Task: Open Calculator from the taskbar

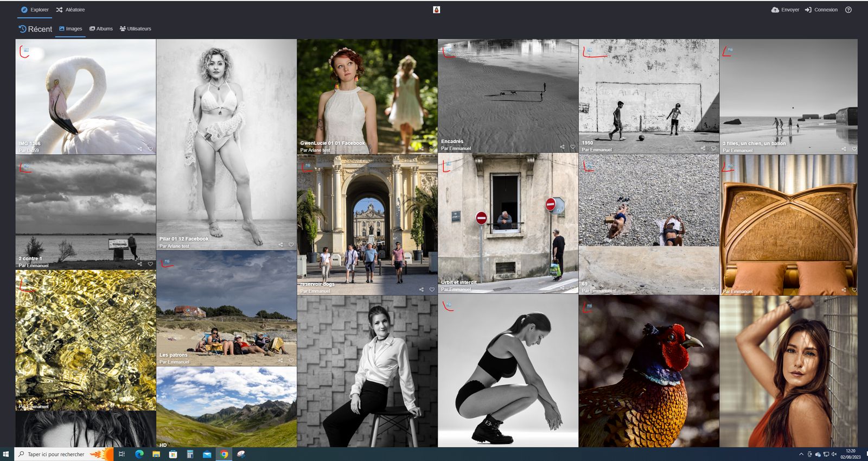Action: 190,454
